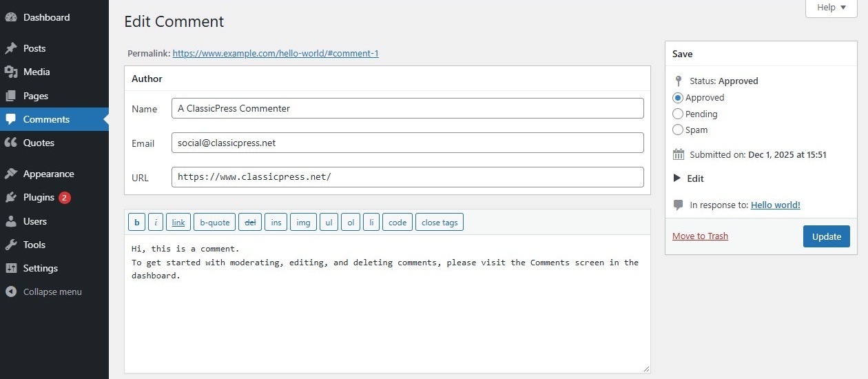Image resolution: width=868 pixels, height=379 pixels.
Task: Click the 'Status: Approved' text
Action: [723, 81]
